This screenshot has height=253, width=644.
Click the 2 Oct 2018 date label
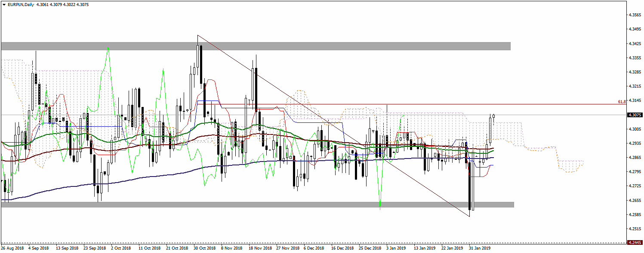tap(121, 248)
